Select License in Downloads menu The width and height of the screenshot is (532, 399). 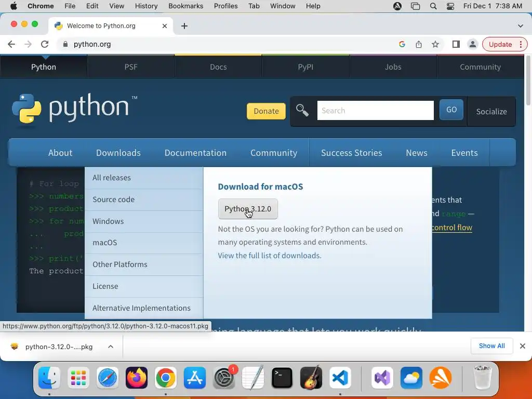point(144,286)
